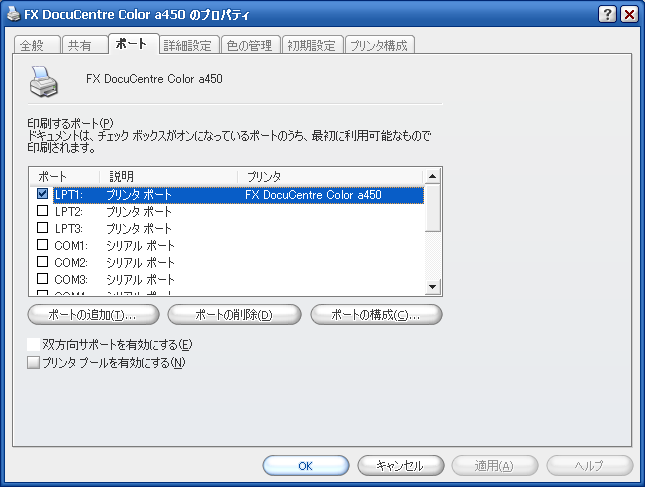Confirm with the OK button
The width and height of the screenshot is (645, 487).
pyautogui.click(x=305, y=466)
